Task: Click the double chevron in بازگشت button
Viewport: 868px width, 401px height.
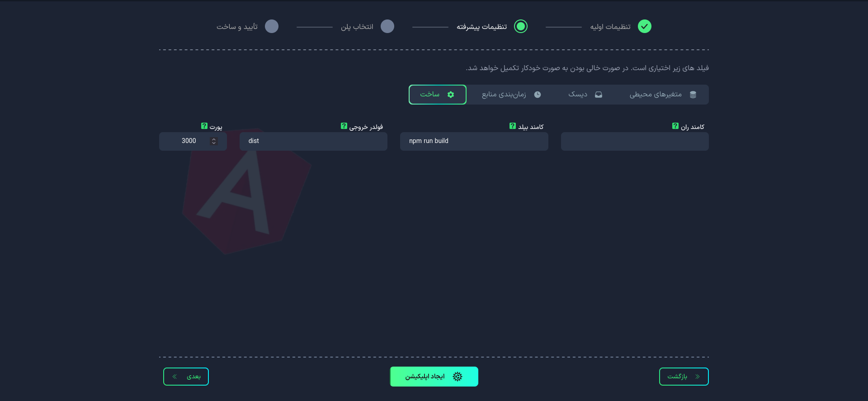Action: click(x=698, y=377)
